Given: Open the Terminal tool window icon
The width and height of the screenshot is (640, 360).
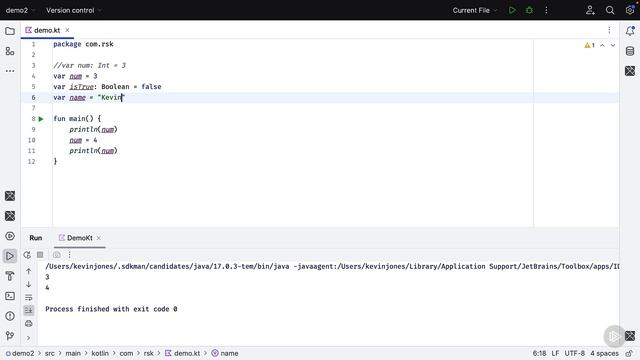Looking at the screenshot, I should 10,296.
